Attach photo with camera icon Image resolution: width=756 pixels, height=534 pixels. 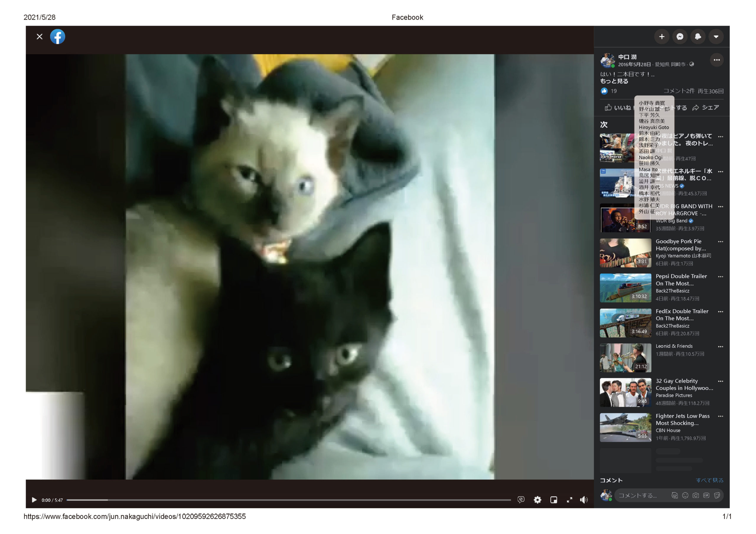coord(696,495)
